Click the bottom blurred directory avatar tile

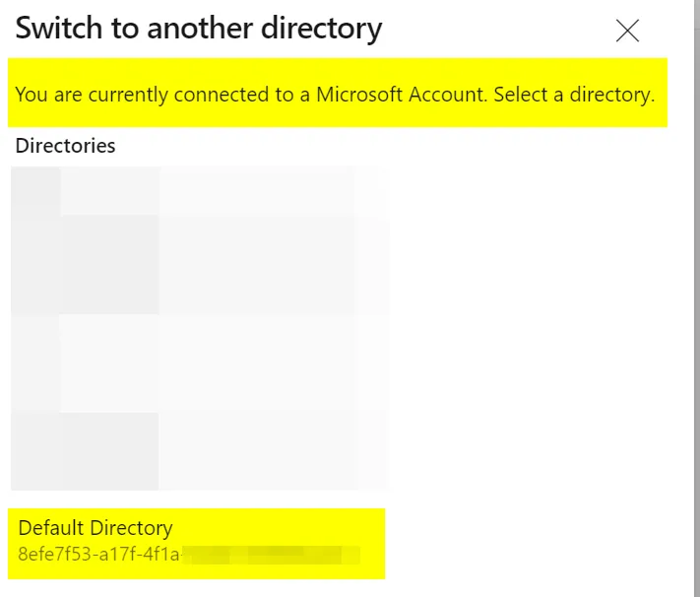108,451
